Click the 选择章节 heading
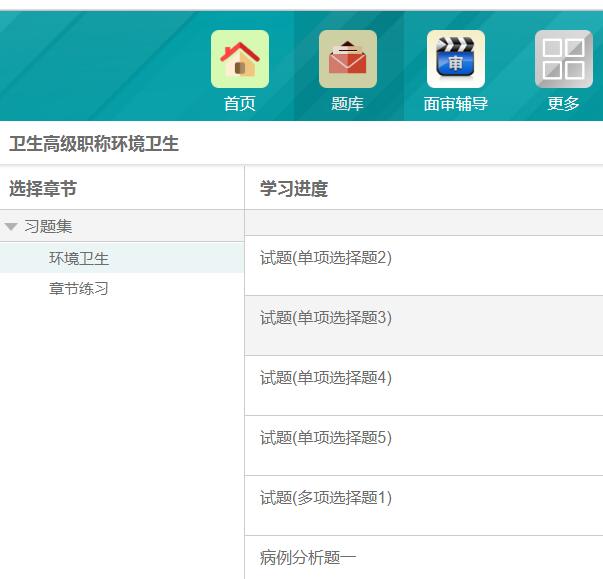 coord(43,188)
